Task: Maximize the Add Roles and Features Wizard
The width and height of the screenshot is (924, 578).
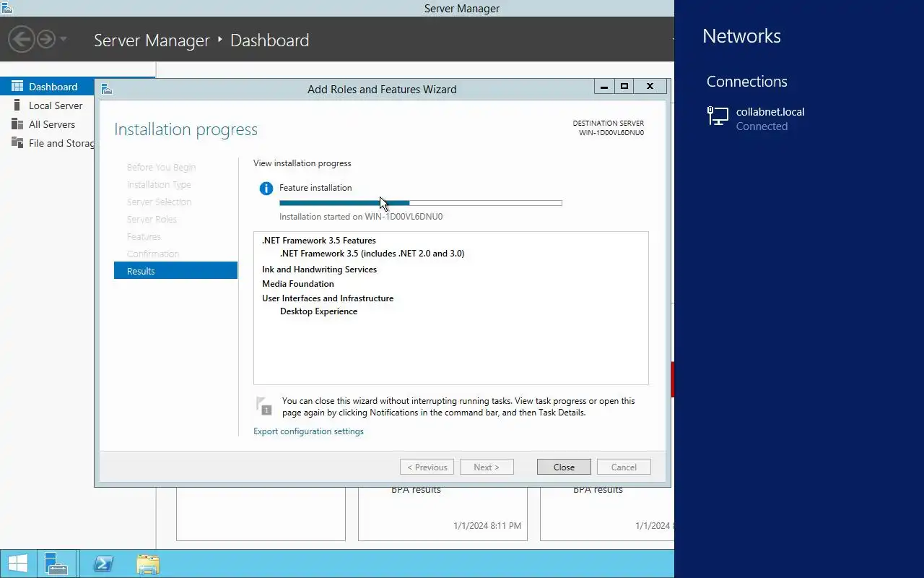Action: pyautogui.click(x=624, y=86)
